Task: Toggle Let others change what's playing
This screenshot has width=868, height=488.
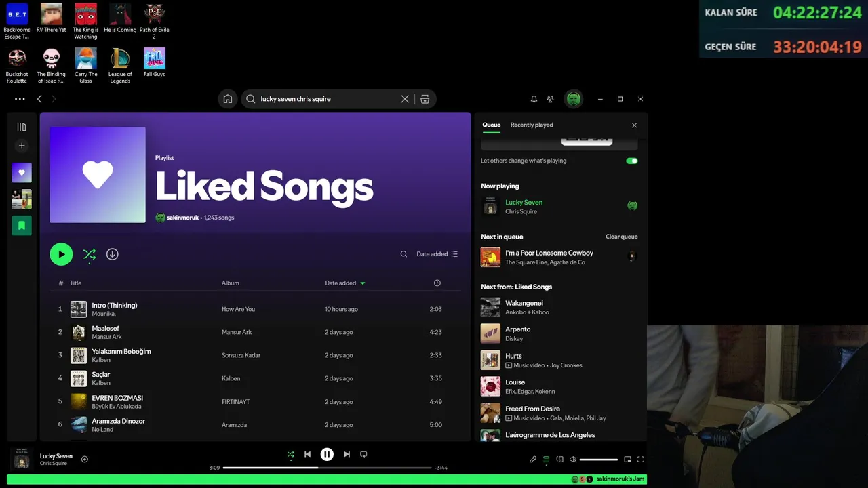Action: click(x=632, y=161)
